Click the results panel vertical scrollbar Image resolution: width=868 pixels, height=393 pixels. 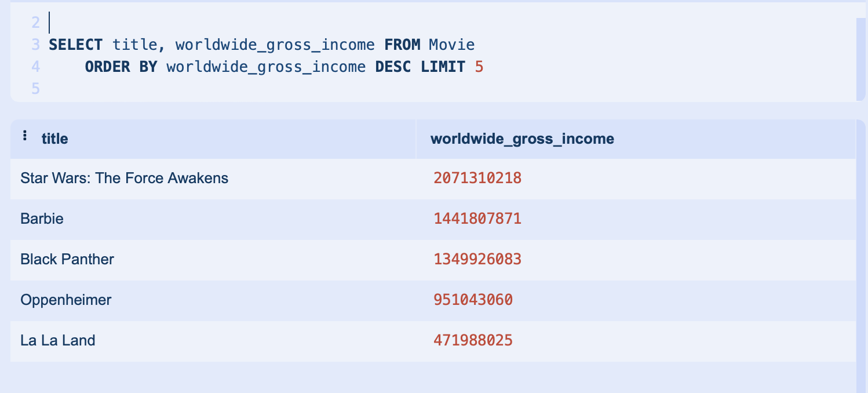(860, 255)
